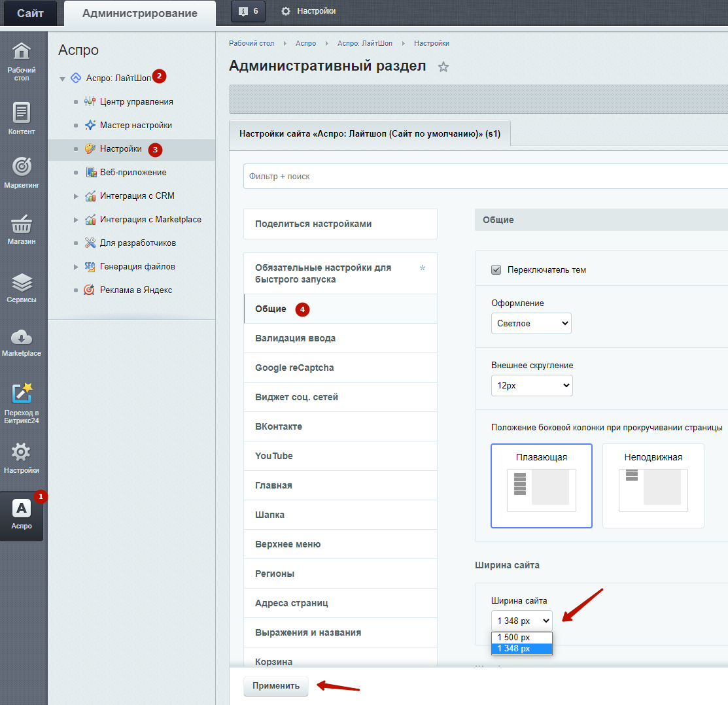Expand Генерация файлов tree node
The height and width of the screenshot is (705, 728).
tap(76, 267)
